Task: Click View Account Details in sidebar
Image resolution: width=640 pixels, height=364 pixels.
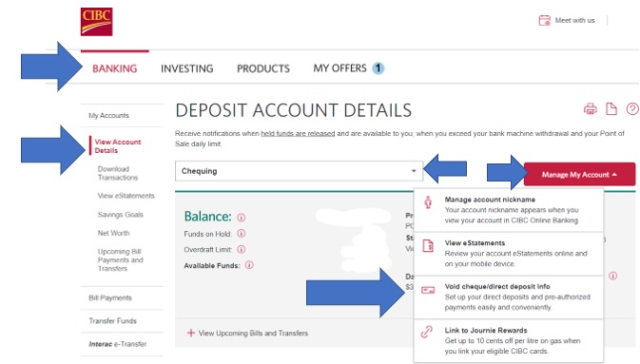Action: coord(118,146)
